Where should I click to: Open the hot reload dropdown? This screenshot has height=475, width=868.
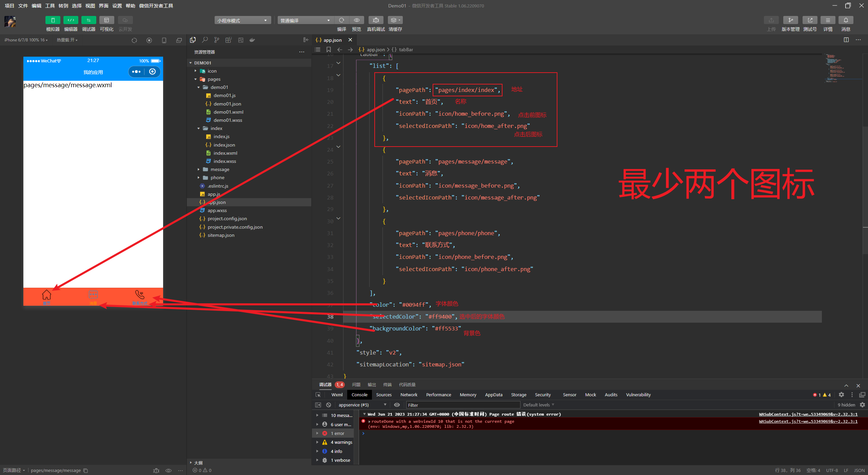[x=67, y=40]
